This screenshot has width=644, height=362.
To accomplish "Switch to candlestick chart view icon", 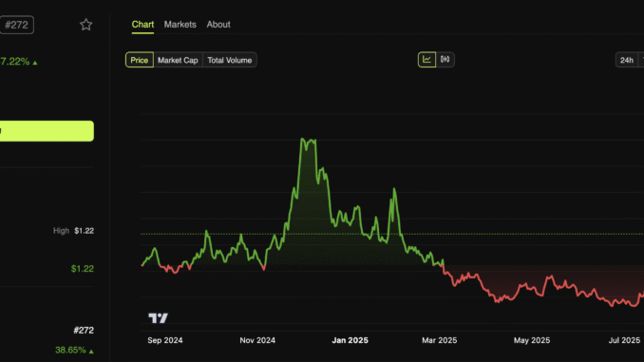I will point(445,60).
